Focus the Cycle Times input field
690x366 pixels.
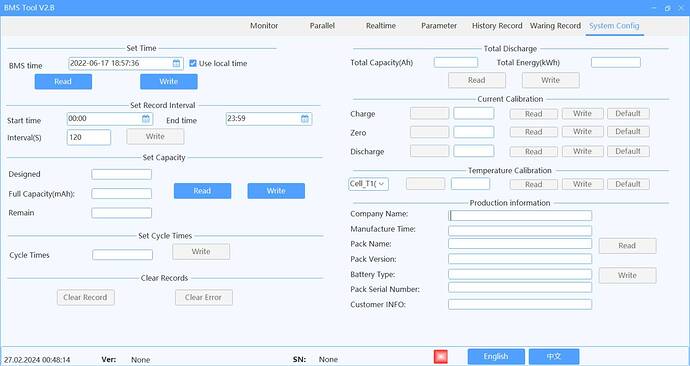[x=122, y=255]
